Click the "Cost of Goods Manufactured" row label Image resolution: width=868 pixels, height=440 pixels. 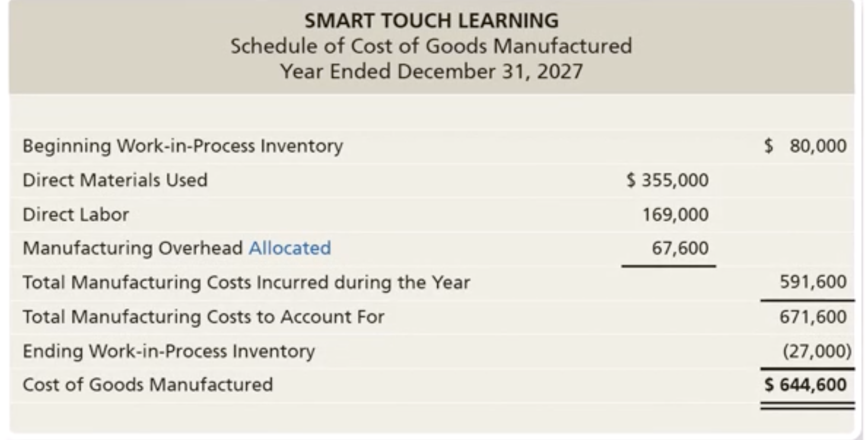(x=148, y=385)
